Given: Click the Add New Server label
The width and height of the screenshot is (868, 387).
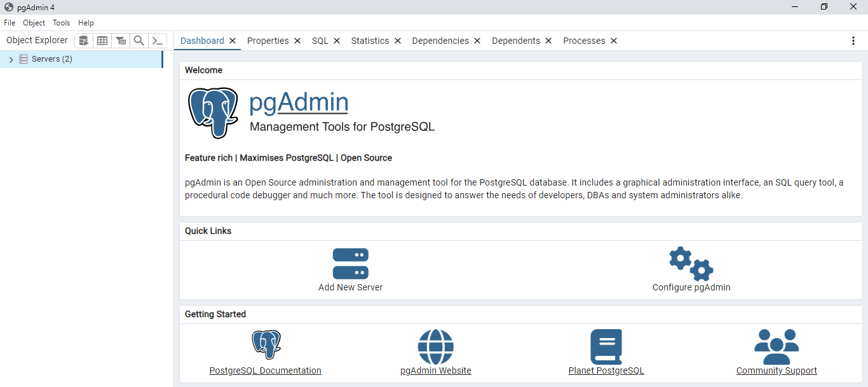Looking at the screenshot, I should [x=351, y=287].
